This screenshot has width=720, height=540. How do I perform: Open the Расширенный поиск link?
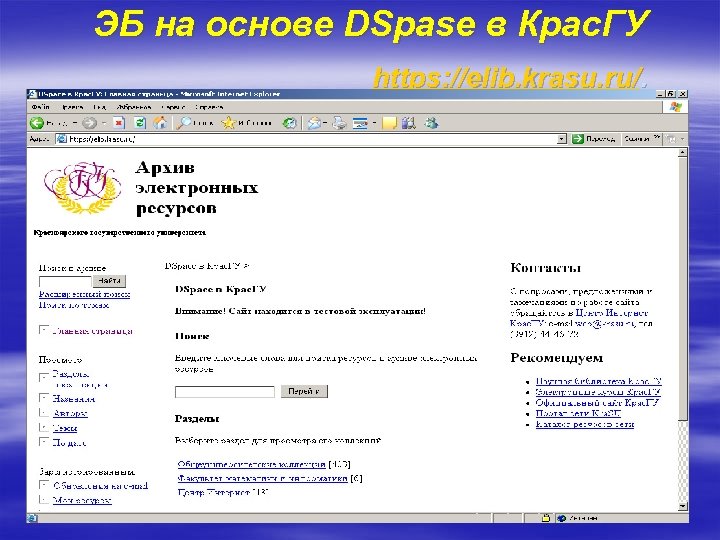coord(84,294)
